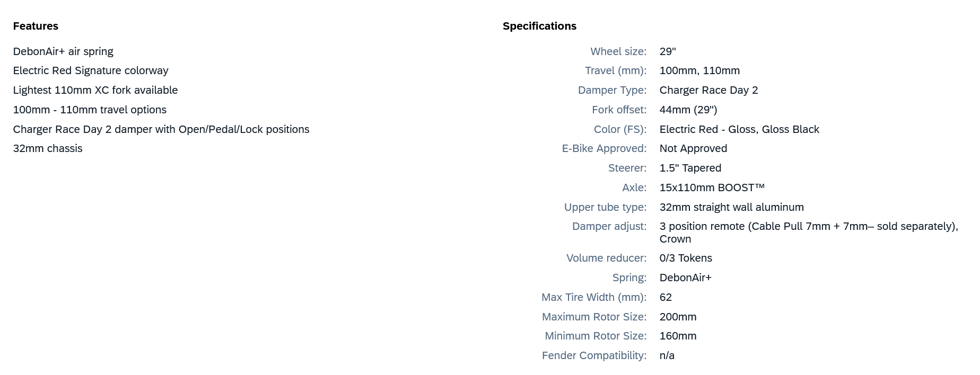Click the Upper tube type label
980x375 pixels.
[605, 207]
